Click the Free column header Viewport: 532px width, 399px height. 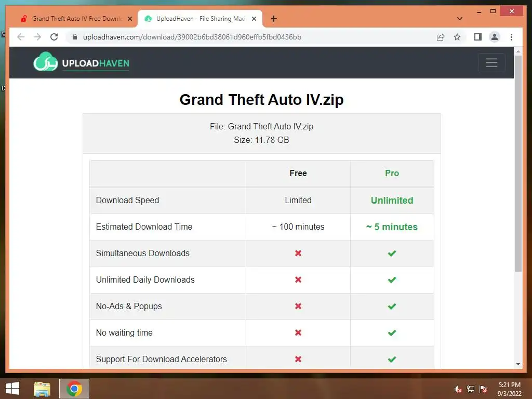[298, 173]
